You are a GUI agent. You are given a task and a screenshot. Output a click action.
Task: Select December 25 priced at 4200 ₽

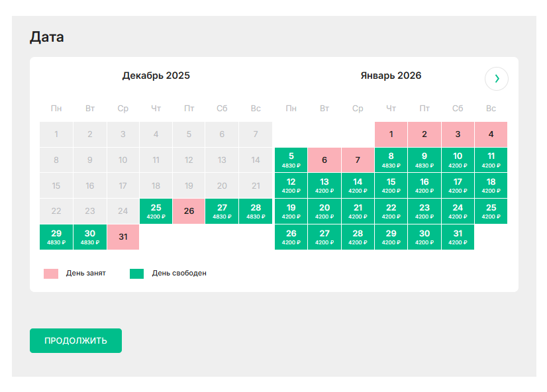click(x=156, y=211)
